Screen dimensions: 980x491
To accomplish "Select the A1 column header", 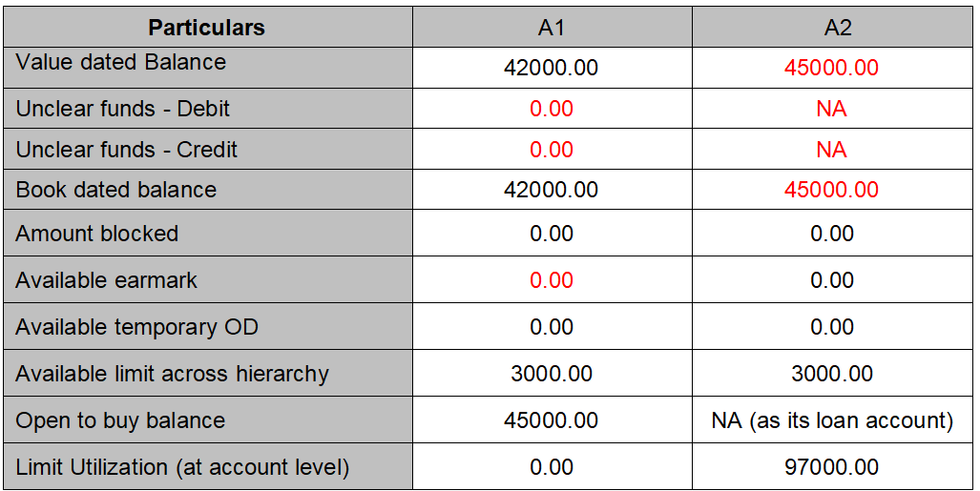I will (x=552, y=28).
